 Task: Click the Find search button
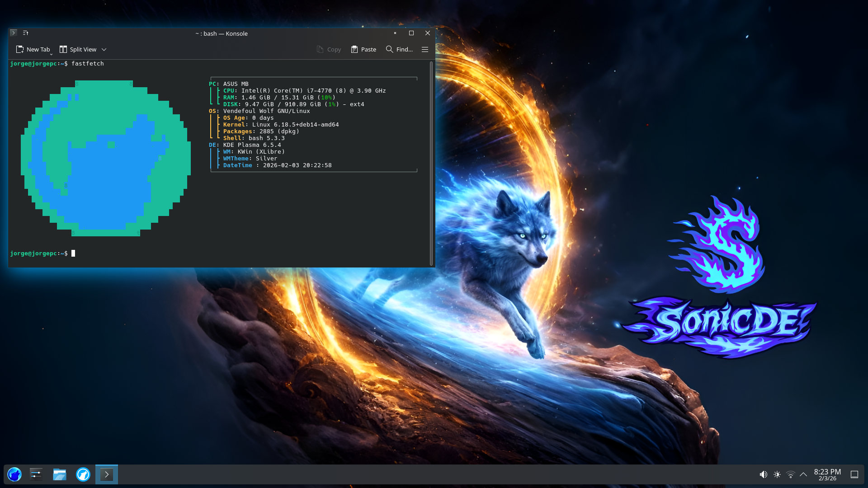point(399,49)
